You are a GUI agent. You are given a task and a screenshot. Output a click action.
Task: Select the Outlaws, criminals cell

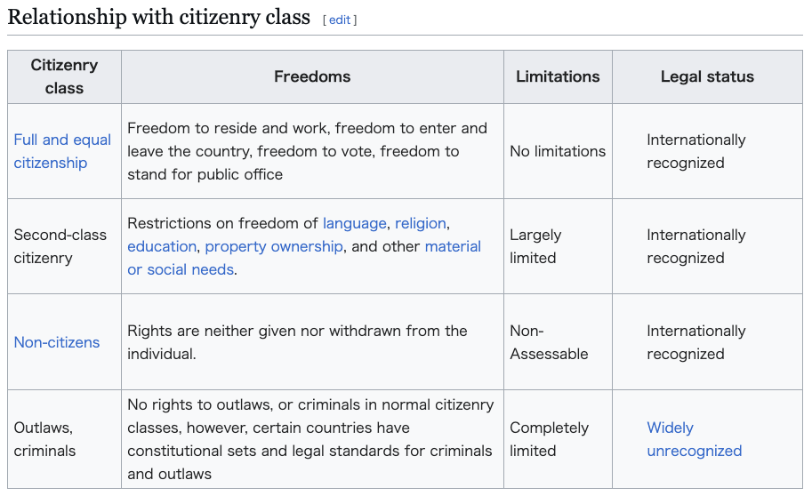[x=44, y=439]
